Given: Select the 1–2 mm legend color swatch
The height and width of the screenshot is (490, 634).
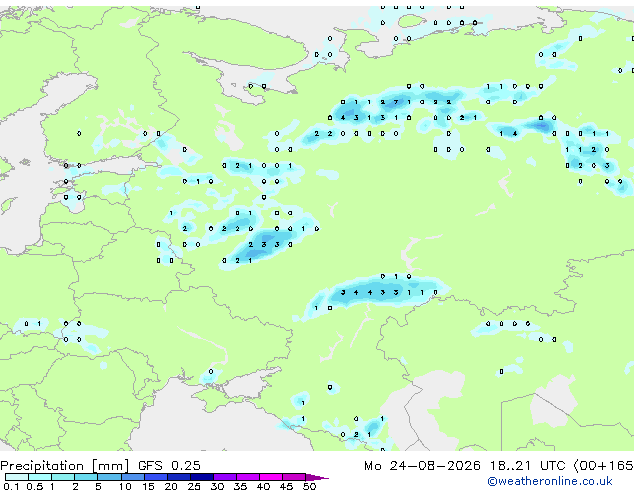Looking at the screenshot, I should click(63, 477).
